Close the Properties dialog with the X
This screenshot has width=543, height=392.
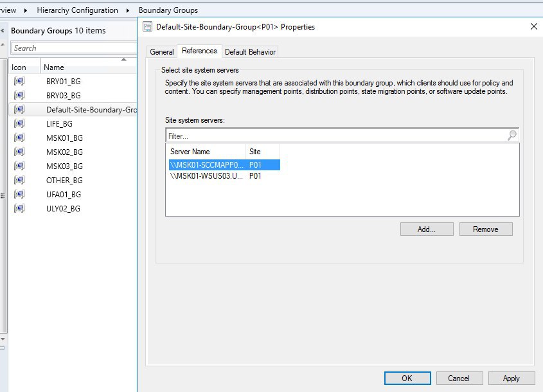click(x=533, y=26)
